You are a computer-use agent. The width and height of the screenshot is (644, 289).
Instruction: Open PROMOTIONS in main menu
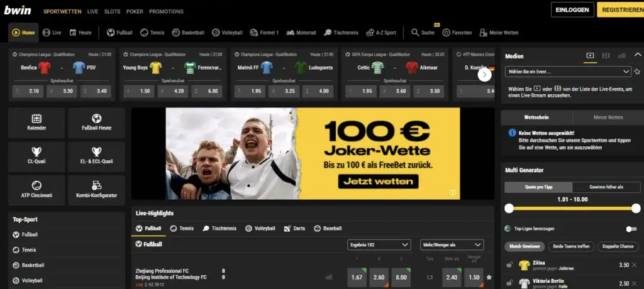(x=166, y=11)
